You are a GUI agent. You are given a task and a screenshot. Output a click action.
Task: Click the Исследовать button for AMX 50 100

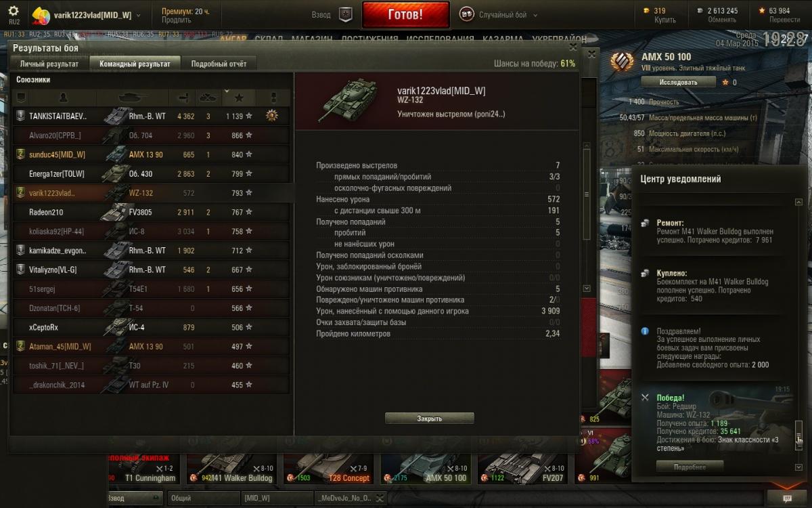(678, 82)
